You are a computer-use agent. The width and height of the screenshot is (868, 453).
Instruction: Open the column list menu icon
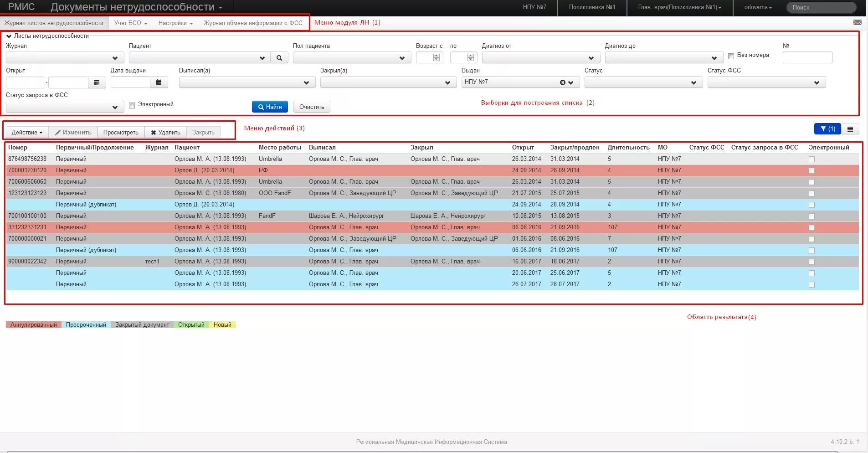(x=850, y=129)
